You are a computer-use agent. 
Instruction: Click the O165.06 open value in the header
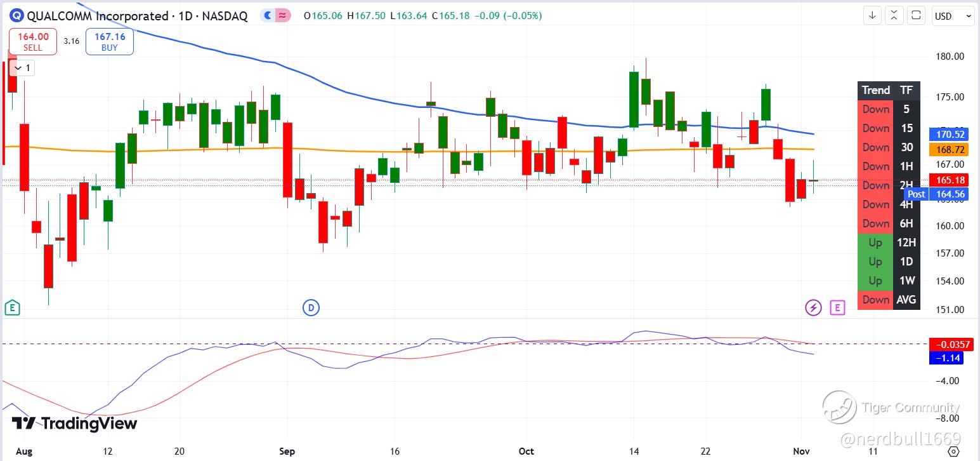324,16
